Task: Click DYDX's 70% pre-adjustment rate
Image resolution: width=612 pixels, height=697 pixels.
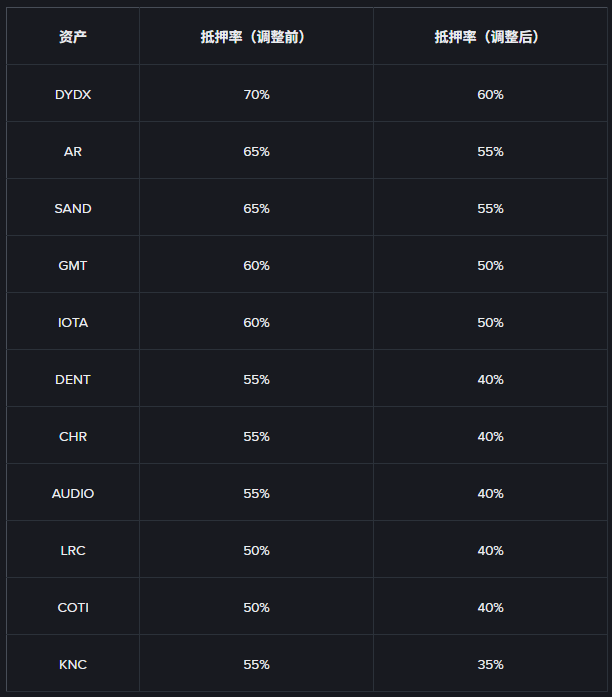Action: (256, 94)
